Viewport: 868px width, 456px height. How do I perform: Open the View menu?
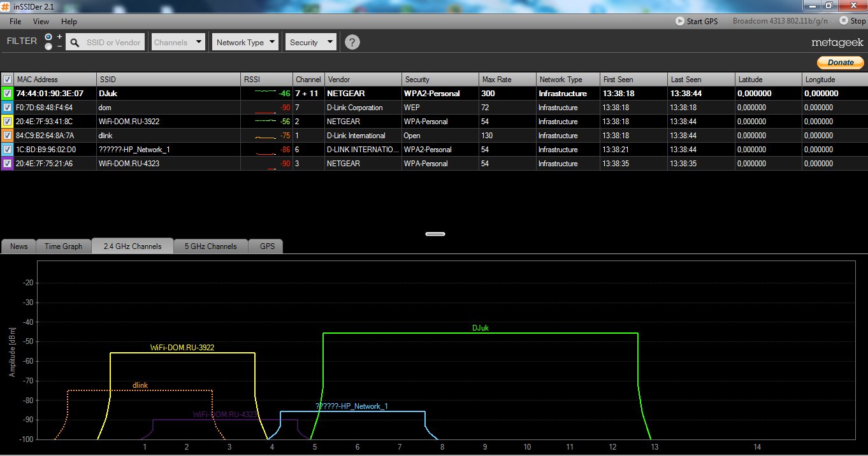pyautogui.click(x=41, y=22)
